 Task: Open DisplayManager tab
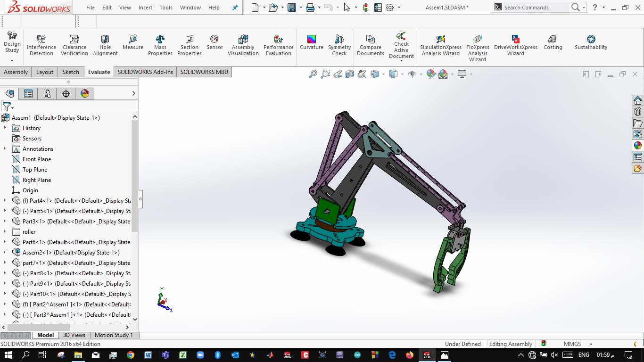tap(85, 94)
